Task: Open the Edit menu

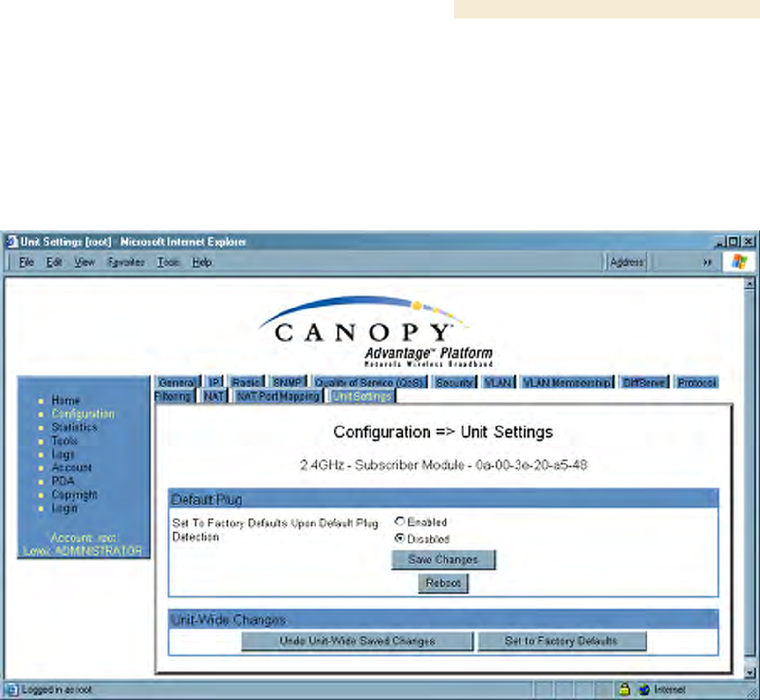Action: point(54,262)
